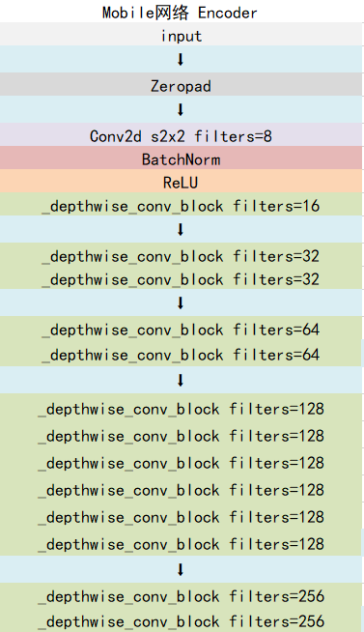Click the orange 'ReLU' cell
Viewport: 364px width, 632px height.
[182, 181]
